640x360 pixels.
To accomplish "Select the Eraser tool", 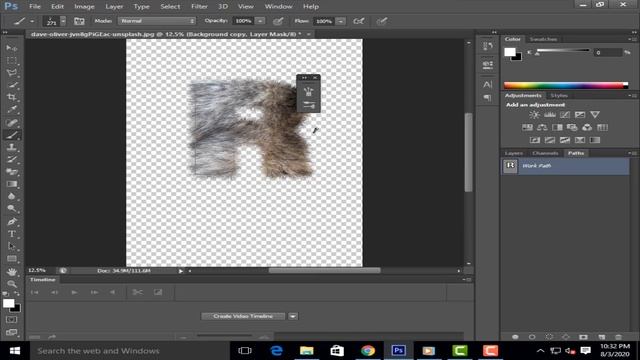I will tap(11, 172).
